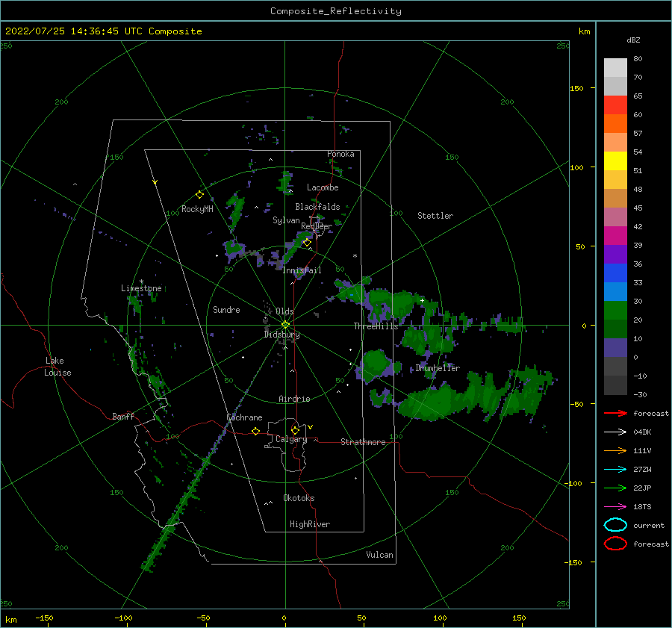Select the 'Olds' city label
The height and width of the screenshot is (628, 672).
click(x=284, y=311)
